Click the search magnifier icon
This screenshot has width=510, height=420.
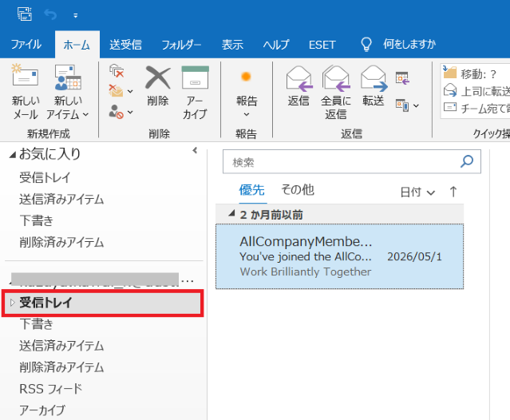467,161
